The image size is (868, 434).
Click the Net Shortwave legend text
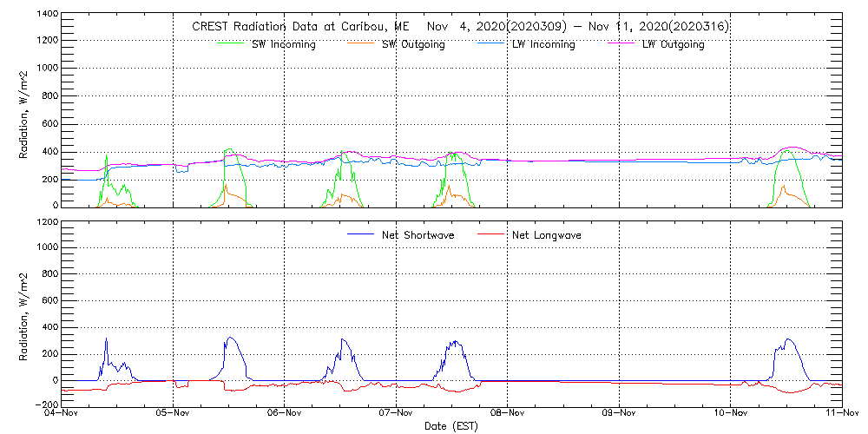tap(418, 235)
